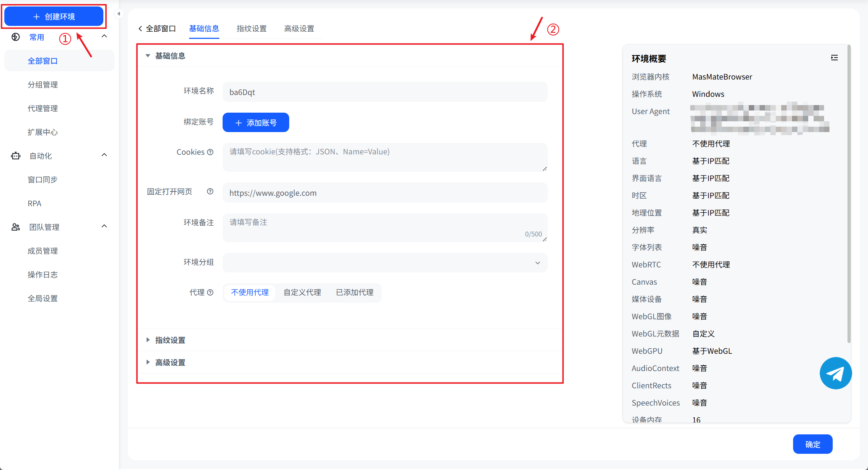Click the sidebar collapse arrow icon
This screenshot has width=868, height=470.
pyautogui.click(x=118, y=14)
